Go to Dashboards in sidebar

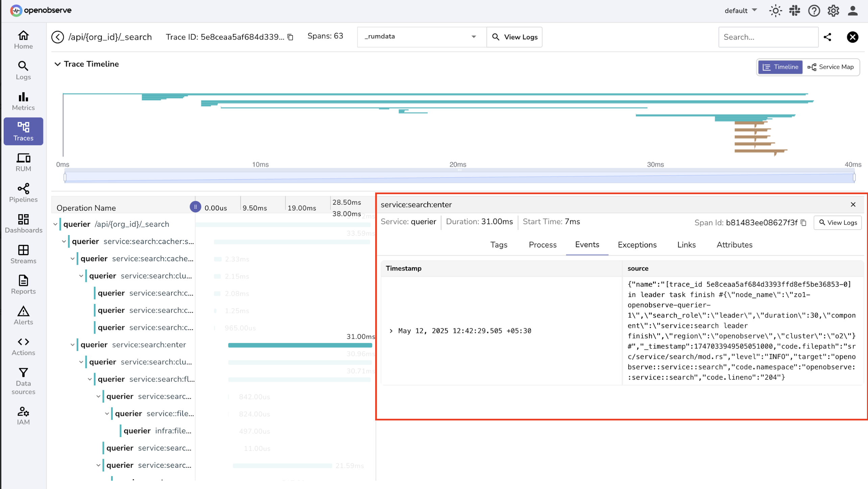point(23,224)
